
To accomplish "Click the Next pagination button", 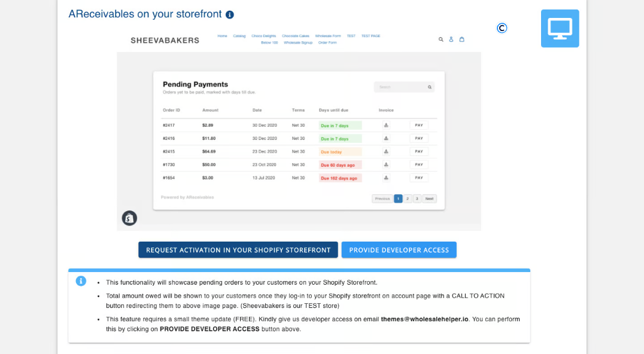I will coord(429,199).
